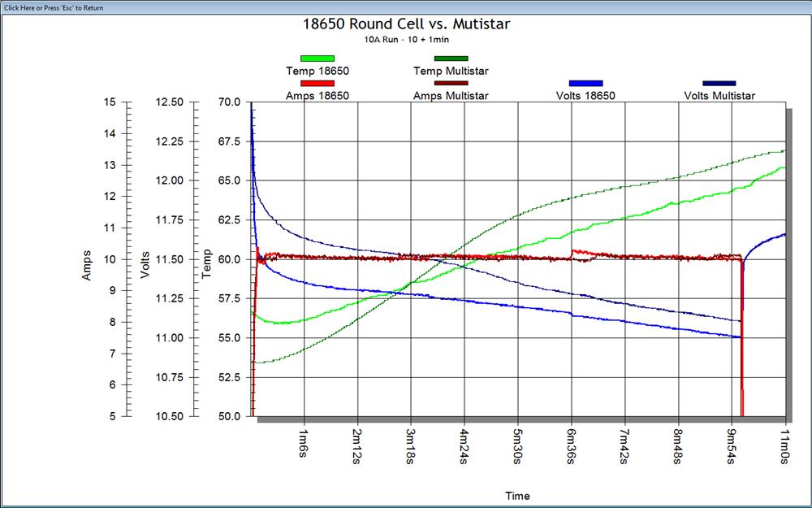
Task: Click the '3m18s' time axis label
Action: pos(411,446)
